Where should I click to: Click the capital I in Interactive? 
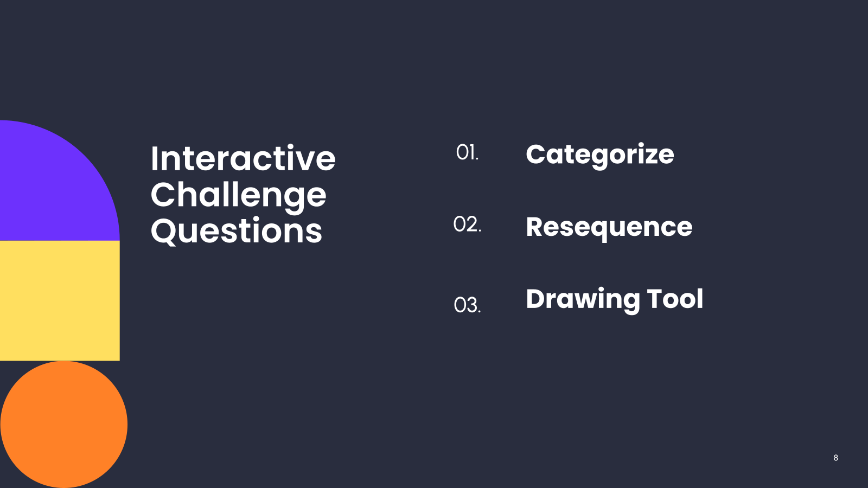pyautogui.click(x=155, y=159)
